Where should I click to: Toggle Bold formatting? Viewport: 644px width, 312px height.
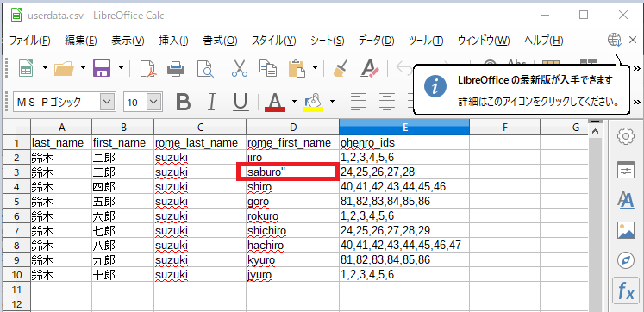(x=183, y=102)
